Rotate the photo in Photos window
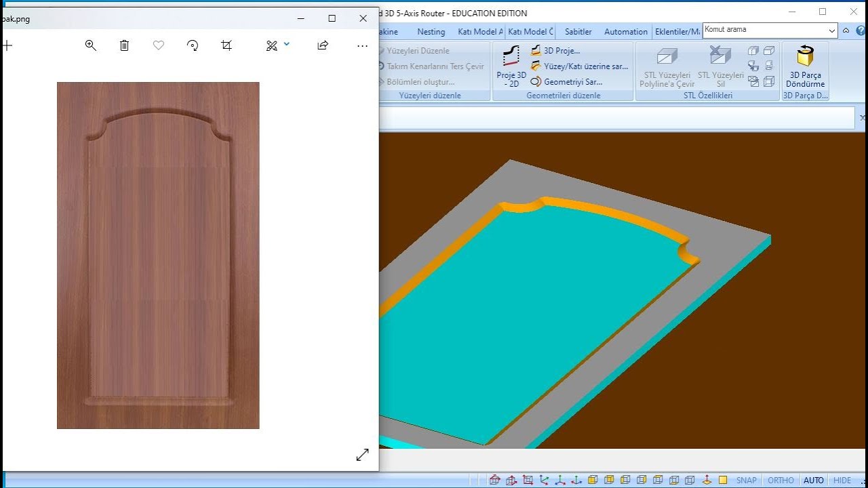Viewport: 868px width, 488px height. tap(193, 45)
